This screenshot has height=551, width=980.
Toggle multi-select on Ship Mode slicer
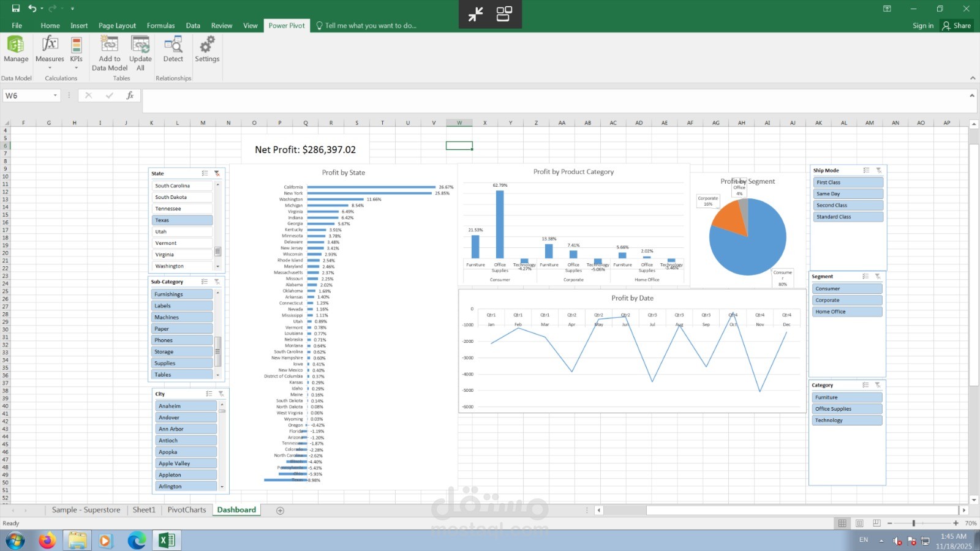[866, 170]
